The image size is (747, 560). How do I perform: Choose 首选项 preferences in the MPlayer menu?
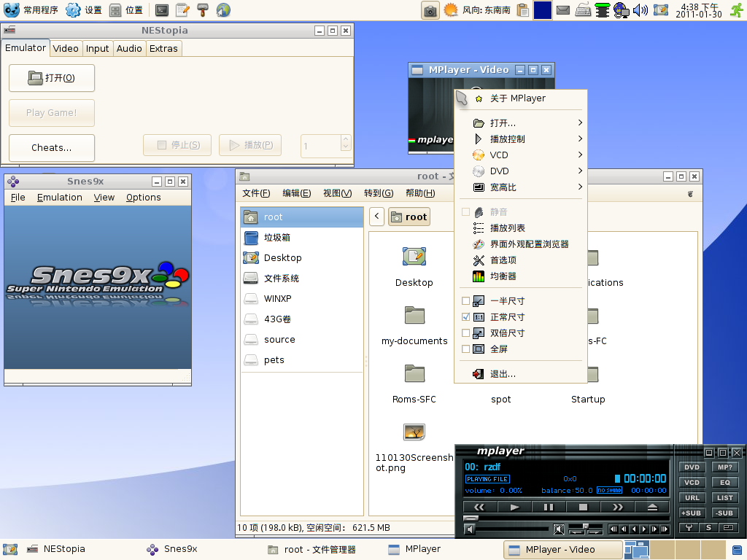click(x=521, y=260)
